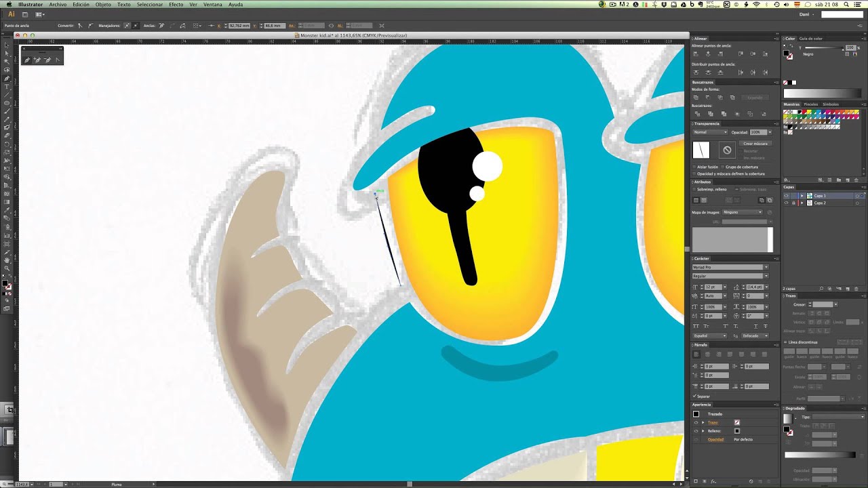The height and width of the screenshot is (488, 868).
Task: Open Apple menu
Action: (x=9, y=4)
